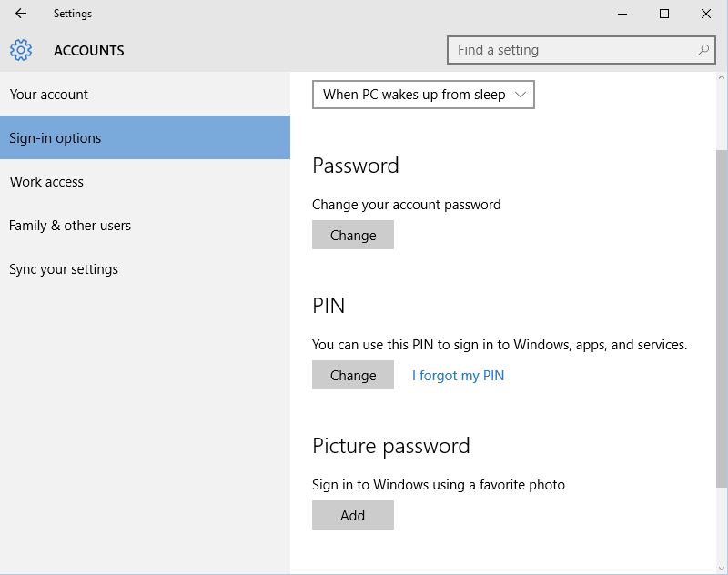Minimize the Settings window
Image resolution: width=728 pixels, height=575 pixels.
point(622,14)
